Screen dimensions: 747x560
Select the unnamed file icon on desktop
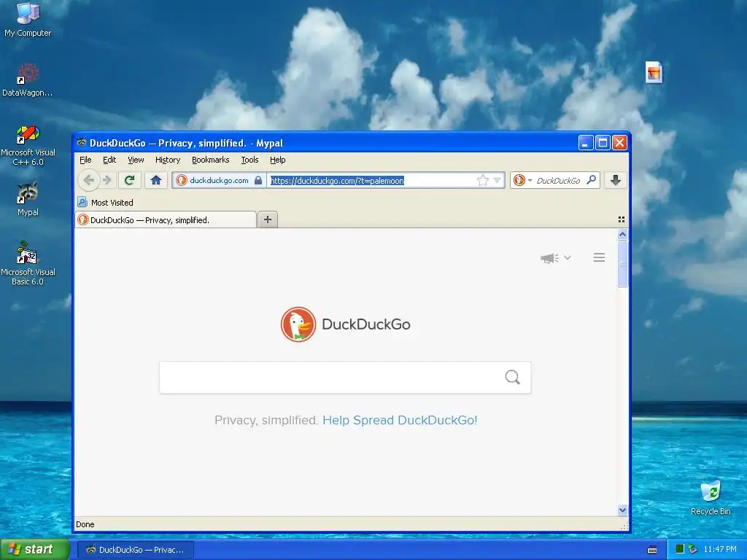(654, 72)
